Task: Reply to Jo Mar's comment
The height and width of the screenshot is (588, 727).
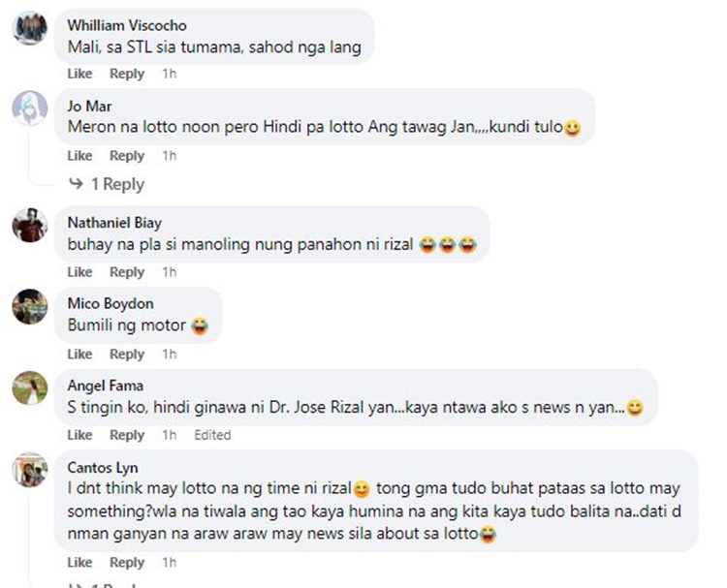Action: (127, 156)
